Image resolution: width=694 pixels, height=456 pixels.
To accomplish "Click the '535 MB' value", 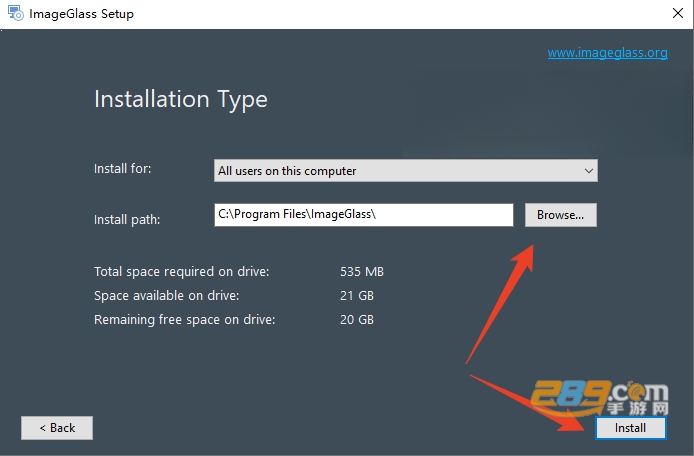I will (362, 271).
